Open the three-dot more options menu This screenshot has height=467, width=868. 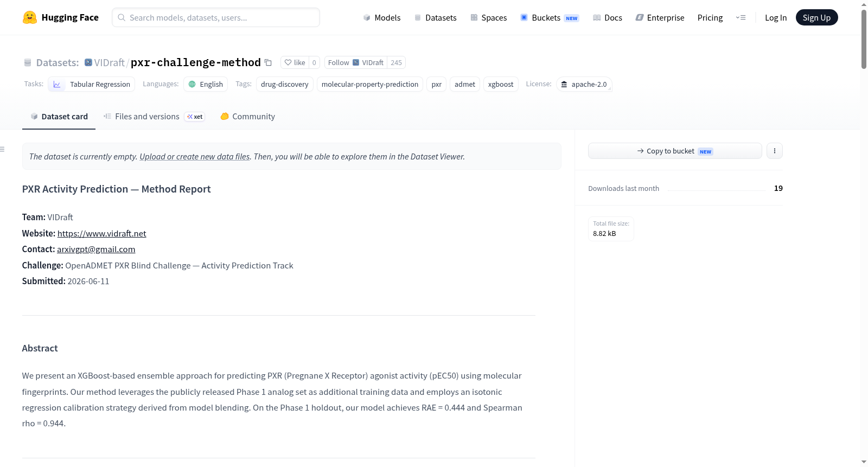tap(775, 151)
